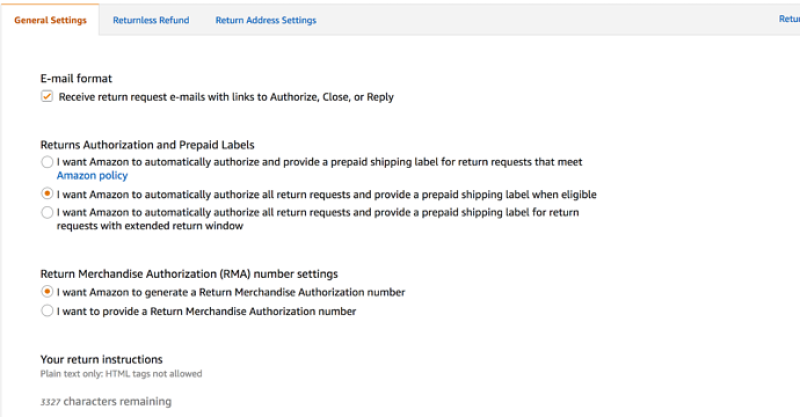The height and width of the screenshot is (417, 800).
Task: Open the Returnless Refund tab
Action: coord(151,20)
